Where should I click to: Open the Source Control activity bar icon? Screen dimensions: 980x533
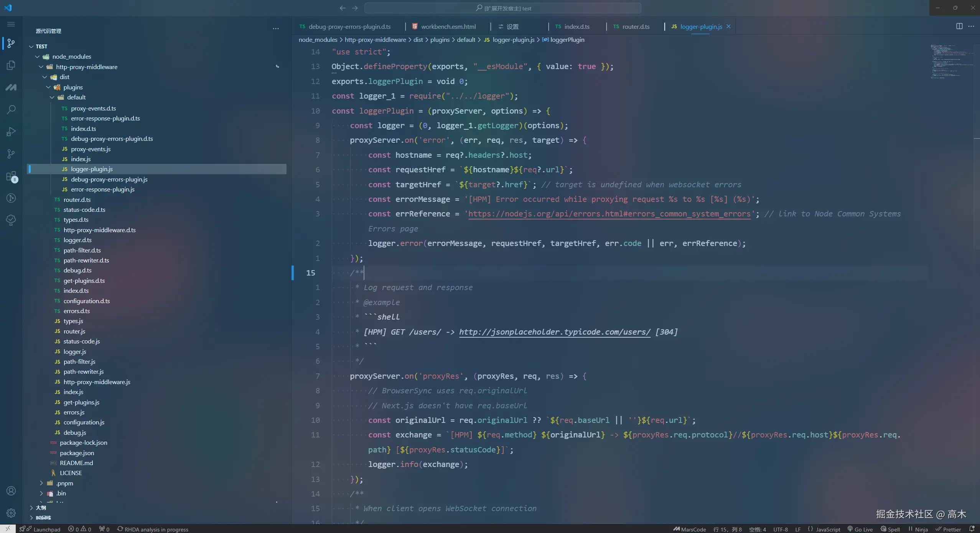click(11, 43)
